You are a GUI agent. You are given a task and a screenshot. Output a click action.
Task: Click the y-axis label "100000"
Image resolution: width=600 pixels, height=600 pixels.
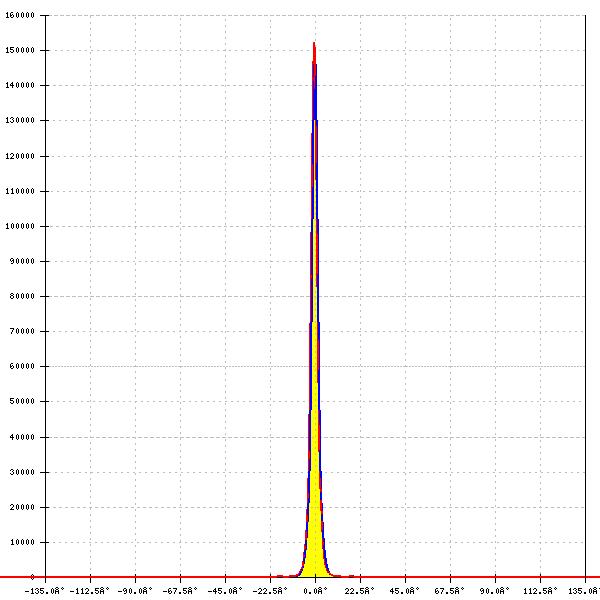click(x=20, y=226)
